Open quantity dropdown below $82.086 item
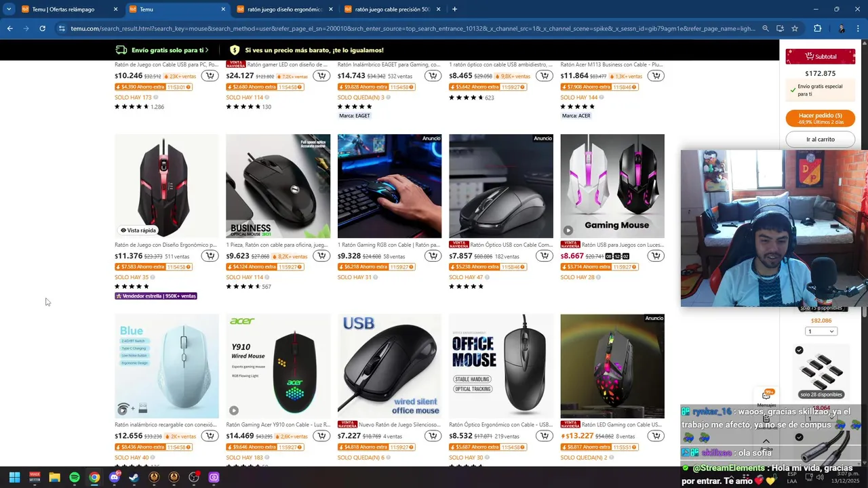The image size is (868, 488). 821,331
